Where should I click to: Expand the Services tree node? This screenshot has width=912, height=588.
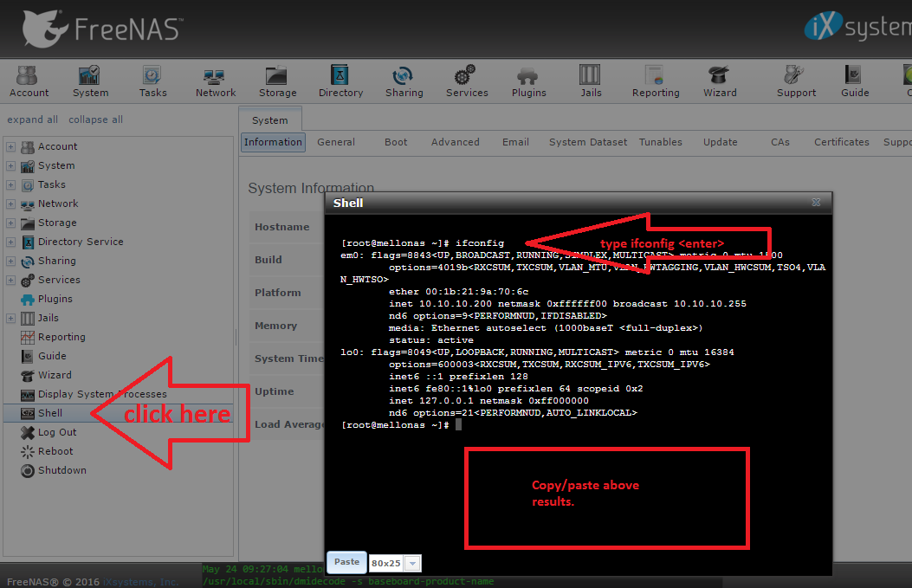10,281
